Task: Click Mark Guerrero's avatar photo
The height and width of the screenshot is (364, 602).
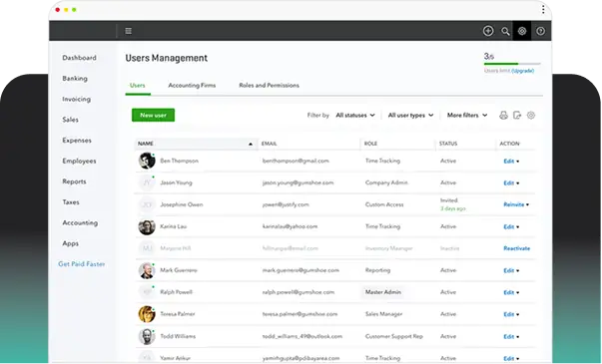Action: pyautogui.click(x=147, y=270)
